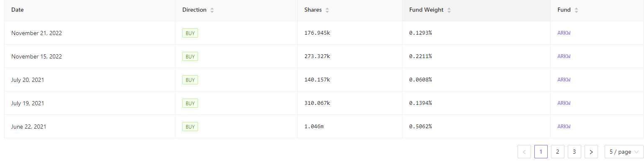
Task: Open the 5 / page size dropdown
Action: [624, 152]
